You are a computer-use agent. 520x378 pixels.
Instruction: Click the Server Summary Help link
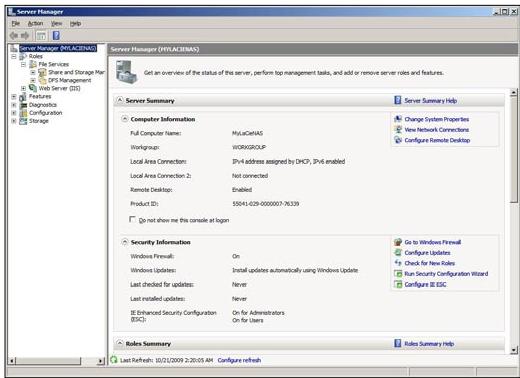pyautogui.click(x=431, y=100)
